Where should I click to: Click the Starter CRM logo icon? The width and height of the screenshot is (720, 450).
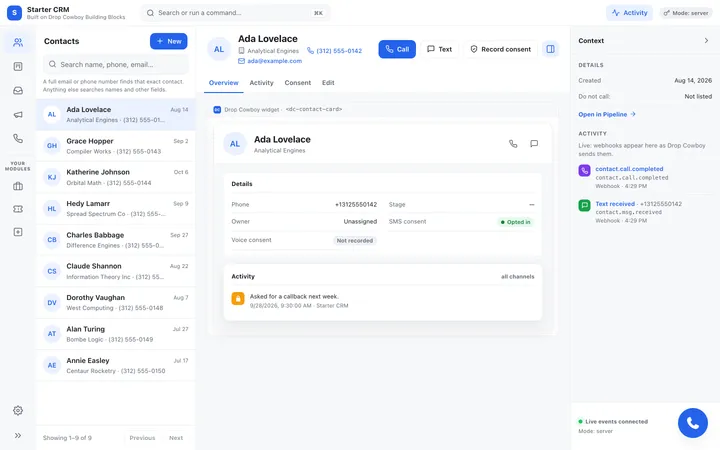click(x=14, y=13)
